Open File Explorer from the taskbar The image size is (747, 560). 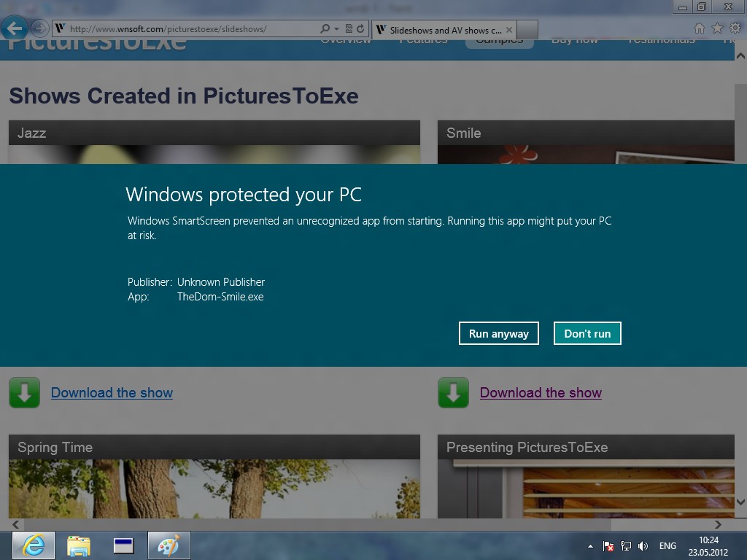pyautogui.click(x=79, y=545)
